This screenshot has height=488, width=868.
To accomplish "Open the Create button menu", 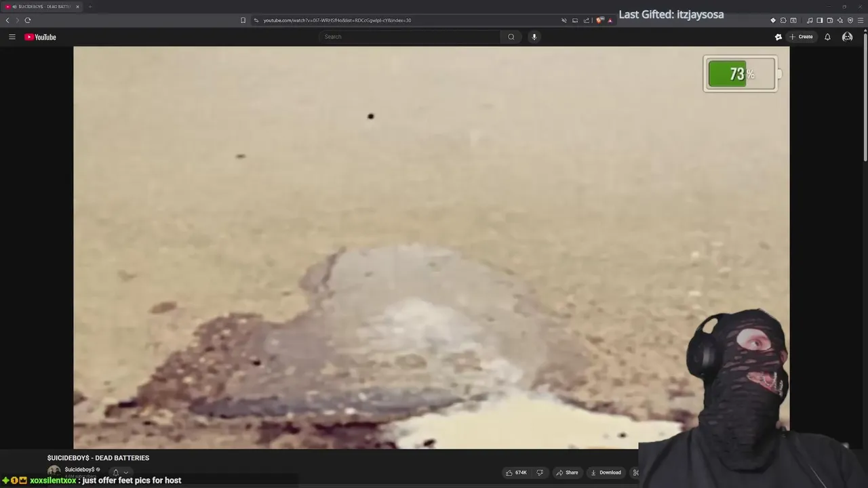I will [x=802, y=37].
